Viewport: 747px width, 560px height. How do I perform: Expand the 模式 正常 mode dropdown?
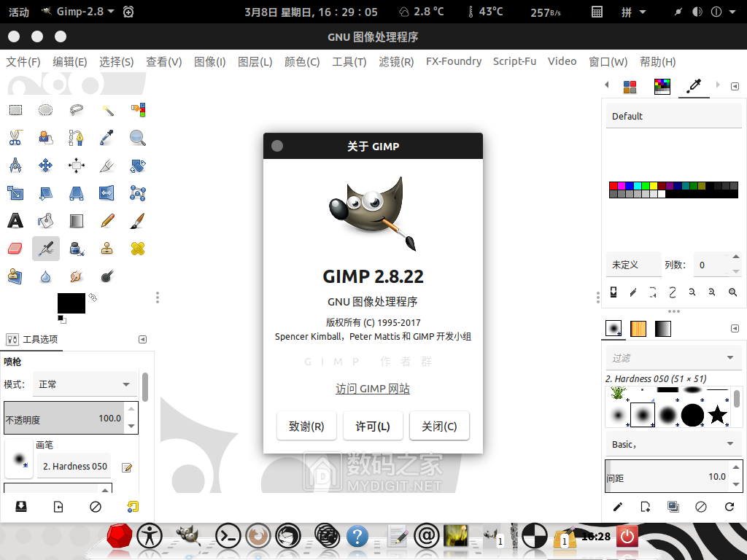[x=85, y=384]
